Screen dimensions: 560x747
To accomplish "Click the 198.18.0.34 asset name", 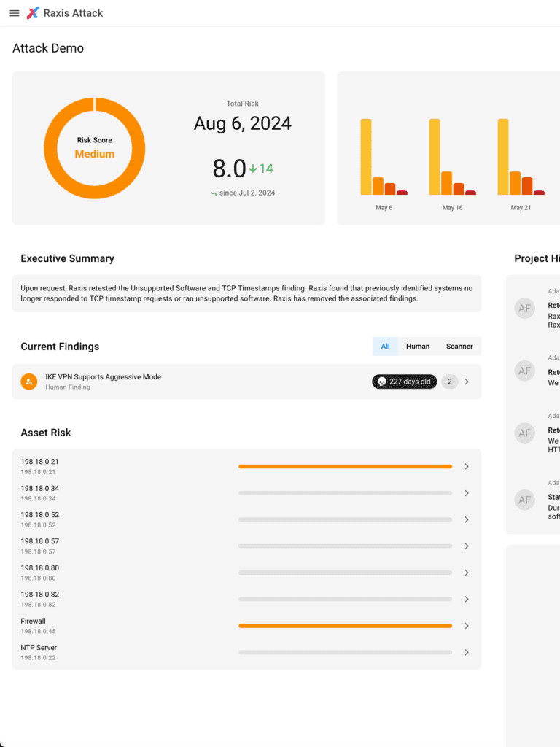I will (40, 488).
